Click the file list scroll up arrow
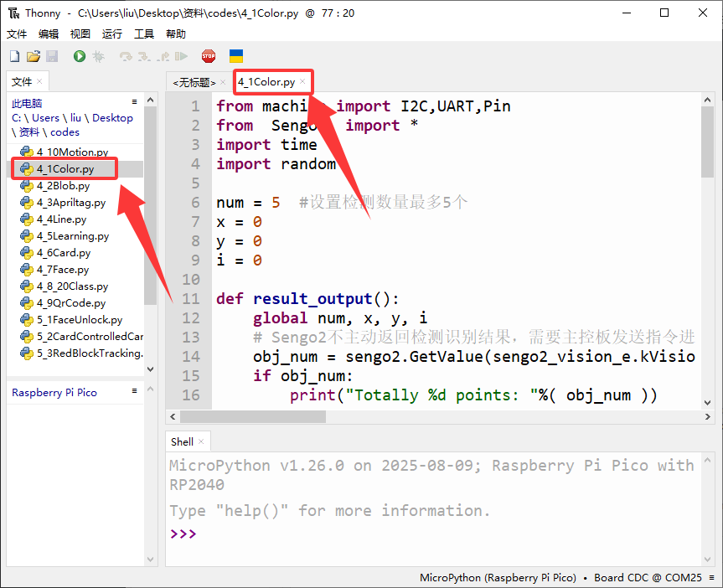Image resolution: width=723 pixels, height=588 pixels. 150,100
